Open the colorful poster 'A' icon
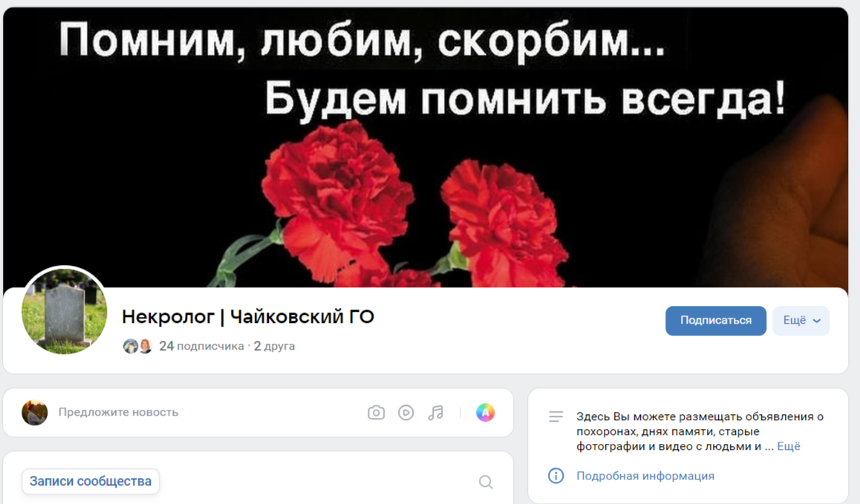This screenshot has height=504, width=860. [x=485, y=413]
